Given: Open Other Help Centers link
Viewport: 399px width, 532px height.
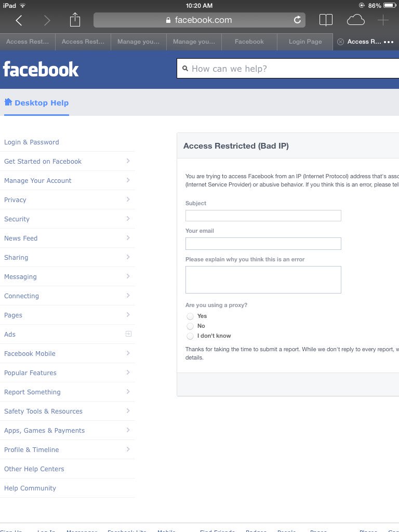Looking at the screenshot, I should click(x=34, y=469).
